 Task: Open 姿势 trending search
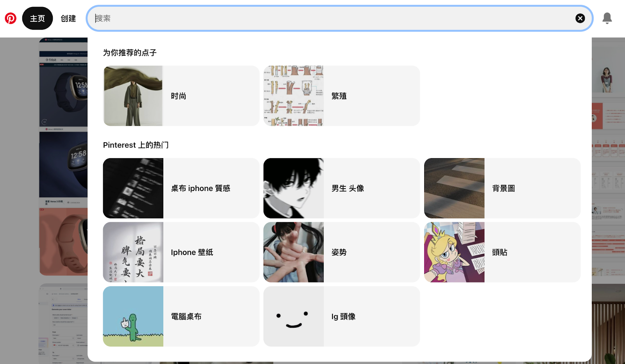(342, 252)
